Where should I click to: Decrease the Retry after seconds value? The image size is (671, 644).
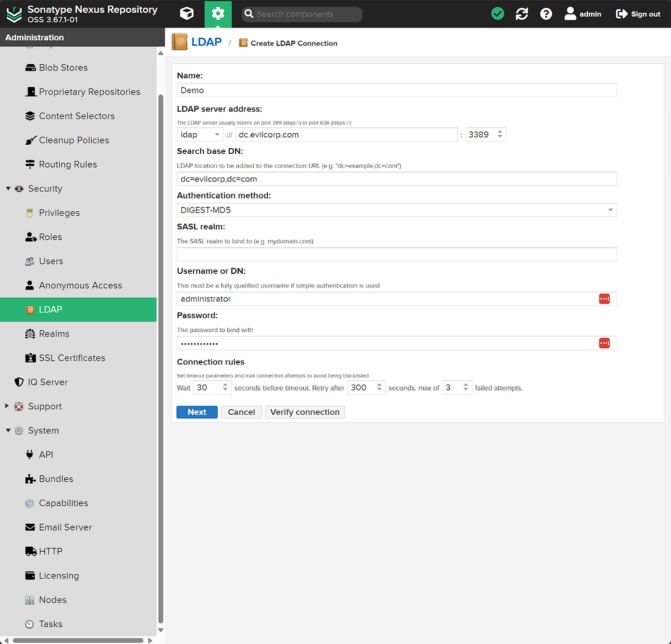pos(379,390)
